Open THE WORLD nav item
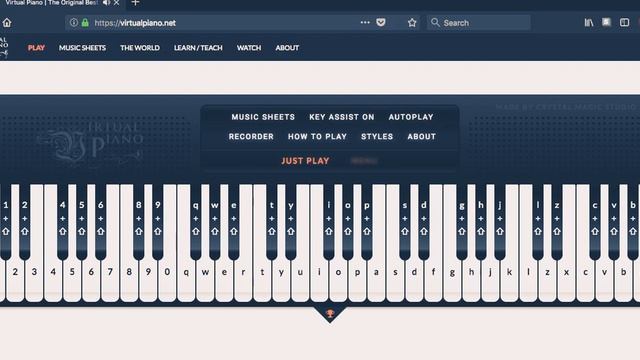Viewport: 640px width, 360px height. click(140, 48)
